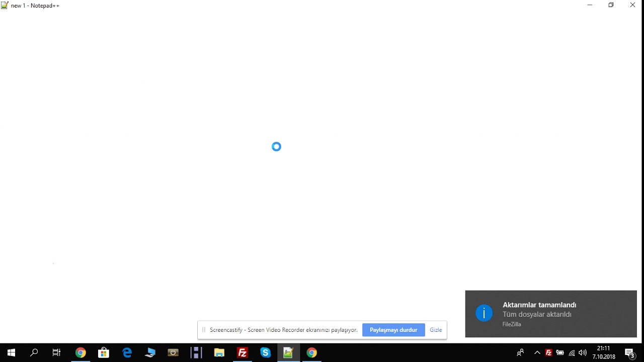
Task: Switch to first Chrome taskbar icon
Action: tap(80, 352)
